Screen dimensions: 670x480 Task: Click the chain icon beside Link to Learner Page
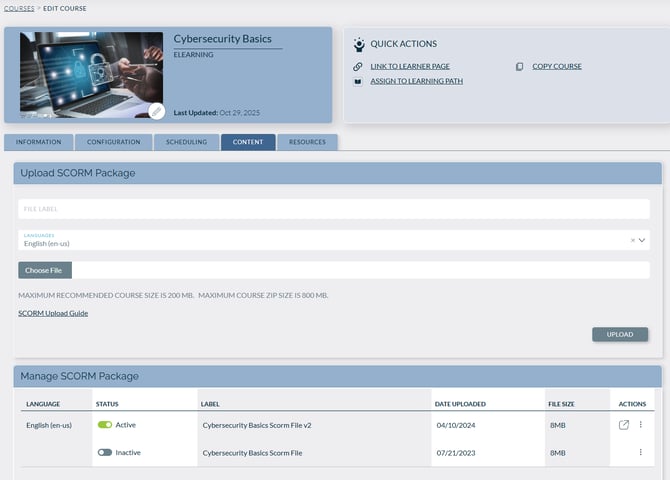point(358,67)
